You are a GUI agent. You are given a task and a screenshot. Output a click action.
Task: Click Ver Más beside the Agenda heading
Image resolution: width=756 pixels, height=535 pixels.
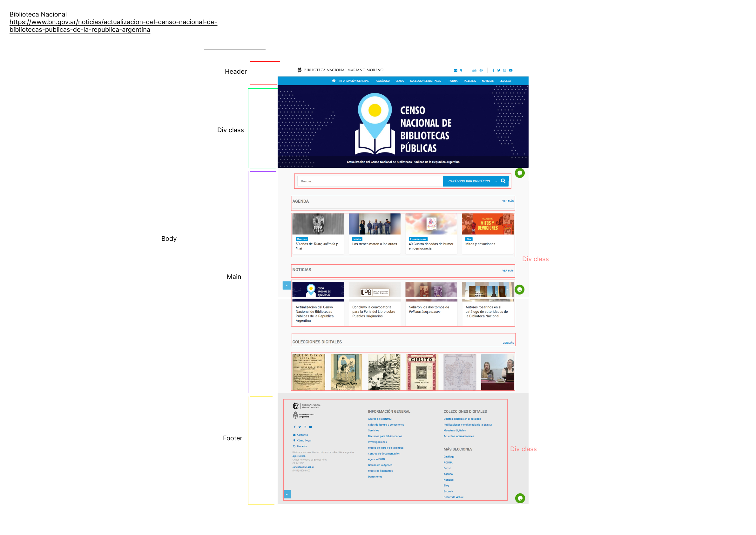click(508, 201)
